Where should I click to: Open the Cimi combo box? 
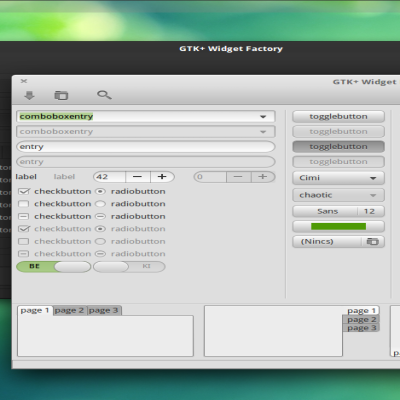[338, 178]
